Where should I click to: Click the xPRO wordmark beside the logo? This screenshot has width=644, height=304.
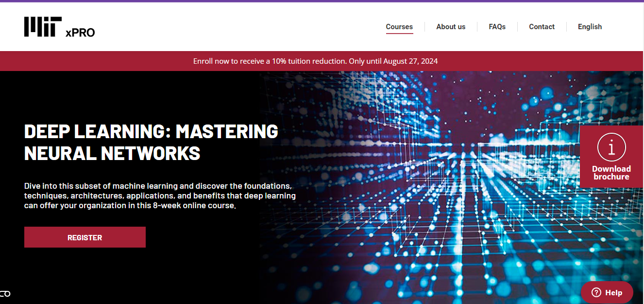point(80,33)
